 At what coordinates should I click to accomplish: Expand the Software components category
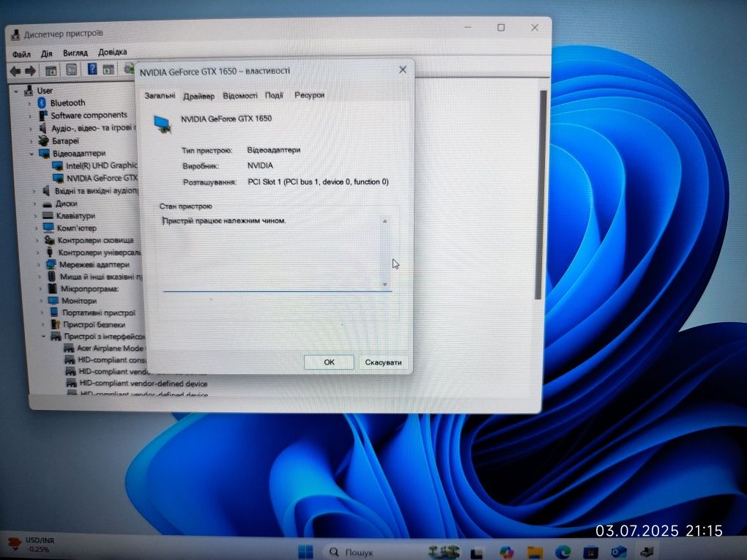[31, 116]
